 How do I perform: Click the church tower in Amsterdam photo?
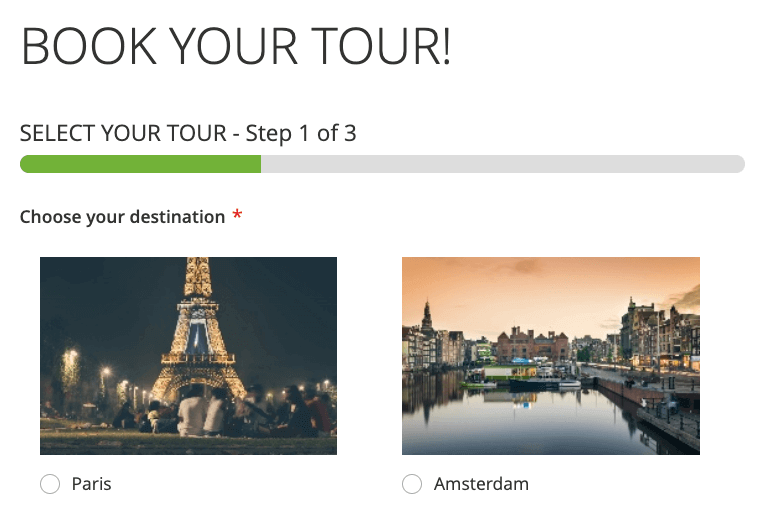427,322
